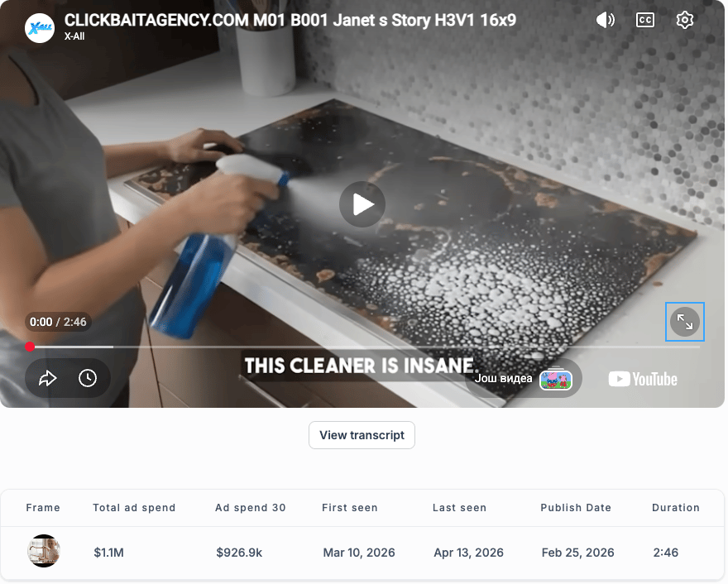Open the X-All channel avatar
728x584 pixels.
click(40, 28)
